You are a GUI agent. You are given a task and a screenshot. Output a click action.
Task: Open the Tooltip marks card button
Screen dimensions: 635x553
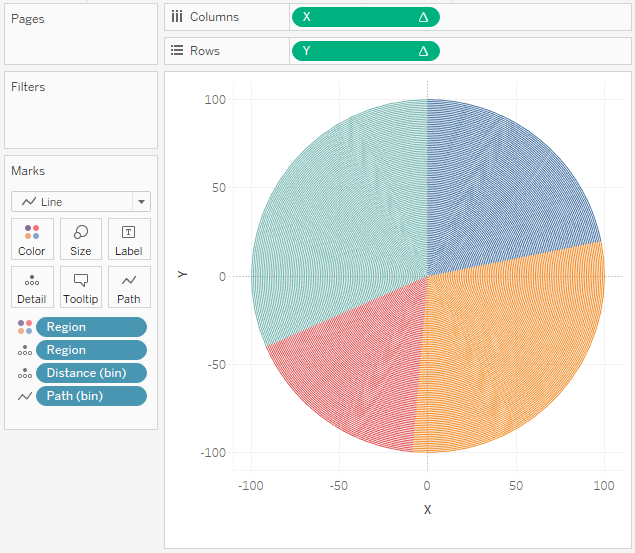81,287
